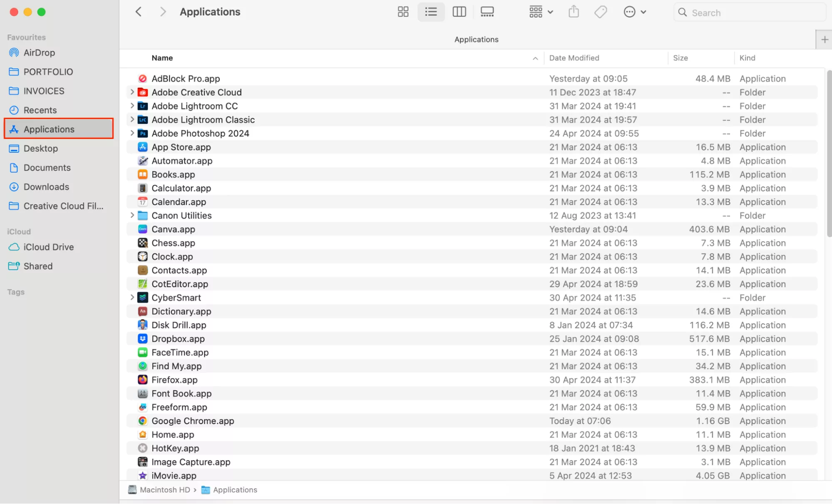The image size is (832, 504).
Task: Click the Share toolbar icon
Action: coord(574,12)
